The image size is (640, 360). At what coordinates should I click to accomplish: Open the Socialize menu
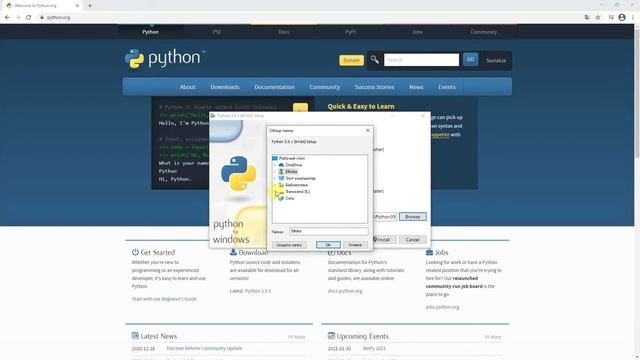point(496,60)
